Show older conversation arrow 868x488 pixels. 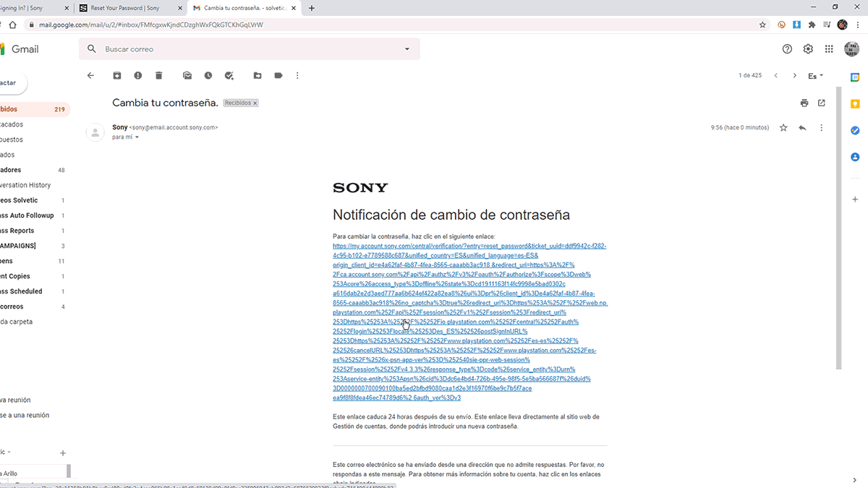[x=795, y=75]
